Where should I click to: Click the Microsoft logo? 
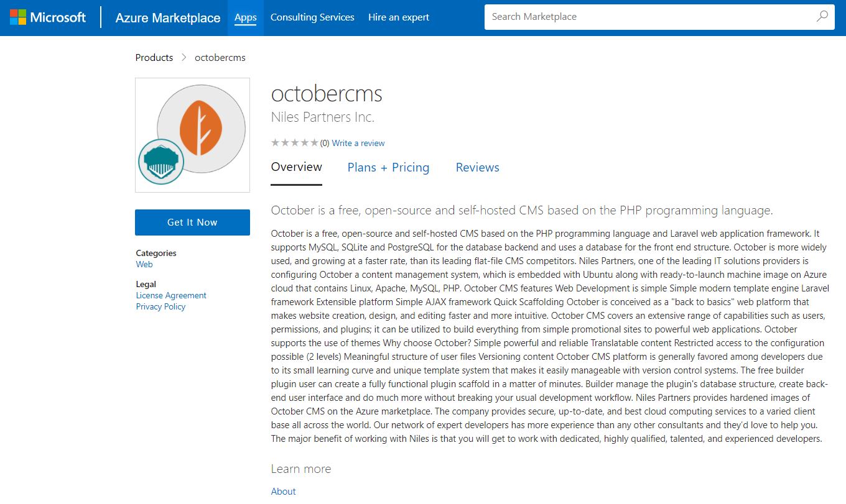[x=48, y=17]
